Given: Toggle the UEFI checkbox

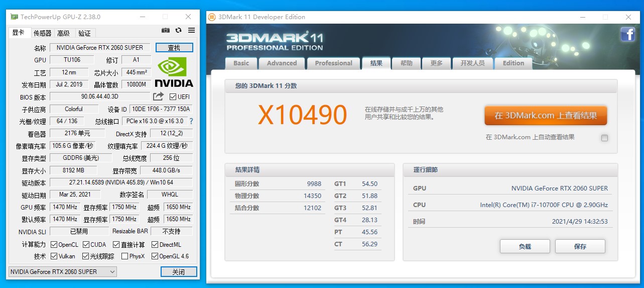Looking at the screenshot, I should coord(173,97).
